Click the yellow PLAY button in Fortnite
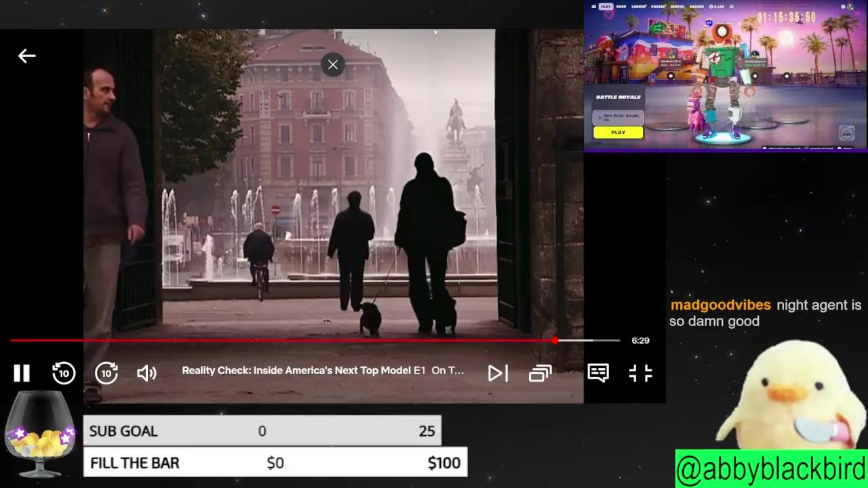This screenshot has height=488, width=868. point(618,132)
